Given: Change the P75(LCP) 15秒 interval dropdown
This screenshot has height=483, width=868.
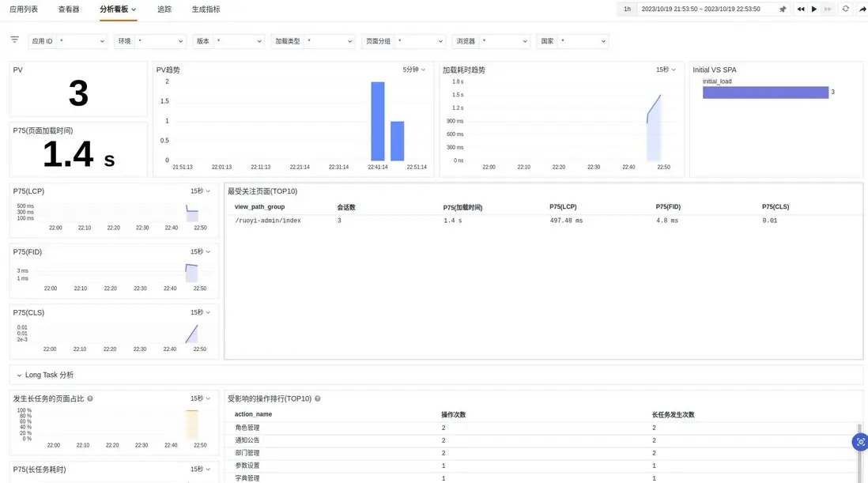Looking at the screenshot, I should click(x=200, y=191).
